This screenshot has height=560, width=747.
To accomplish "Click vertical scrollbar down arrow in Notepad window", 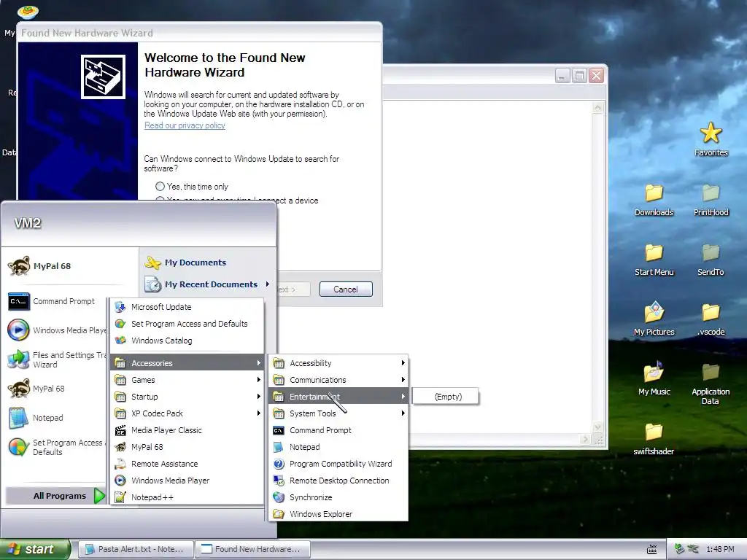I will pyautogui.click(x=597, y=427).
